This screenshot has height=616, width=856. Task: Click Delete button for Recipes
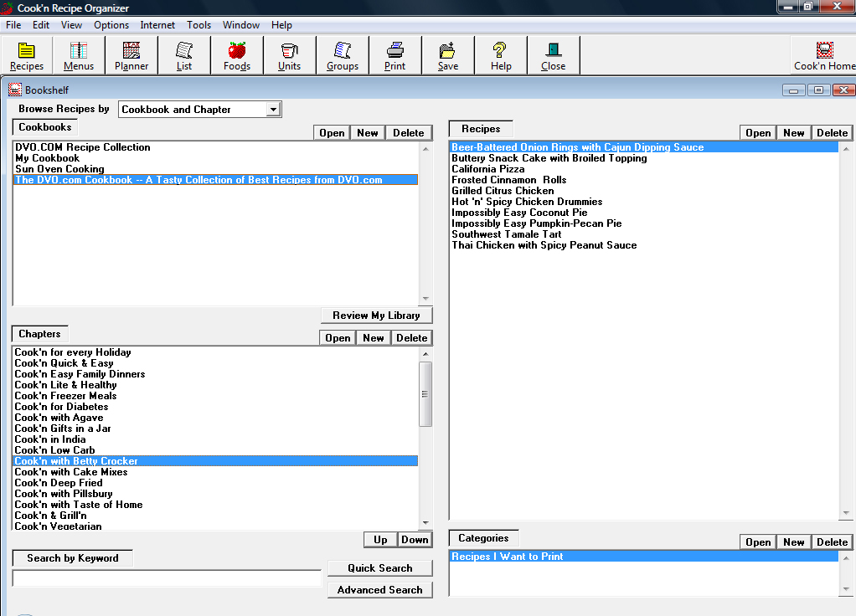point(832,132)
